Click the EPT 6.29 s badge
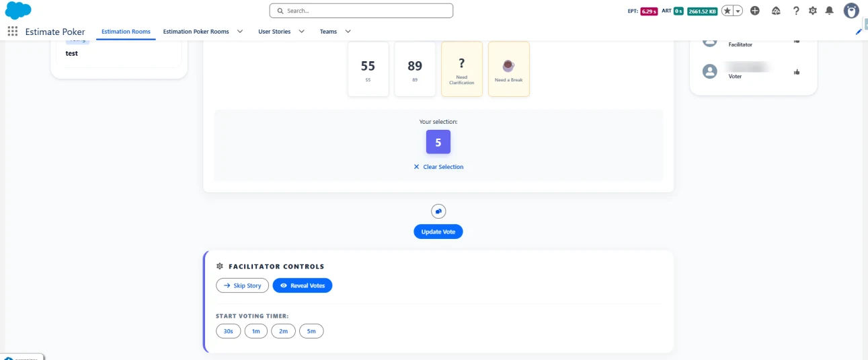868x360 pixels. [x=648, y=11]
